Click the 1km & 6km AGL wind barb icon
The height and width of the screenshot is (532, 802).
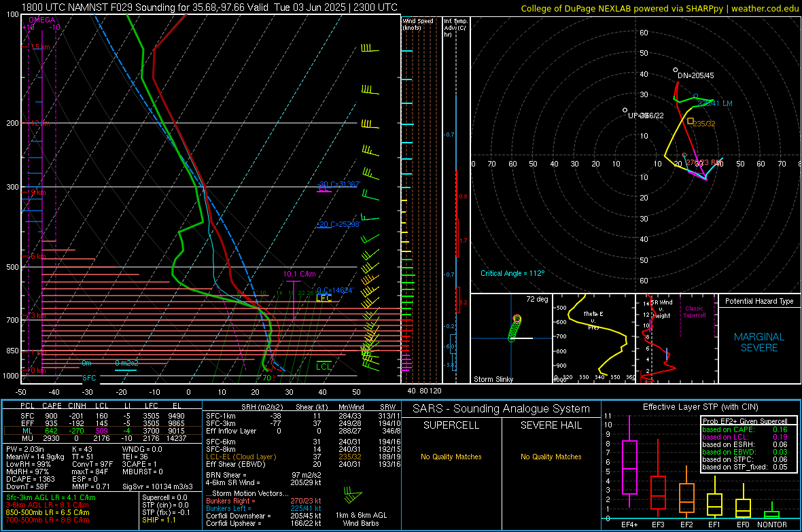353,495
